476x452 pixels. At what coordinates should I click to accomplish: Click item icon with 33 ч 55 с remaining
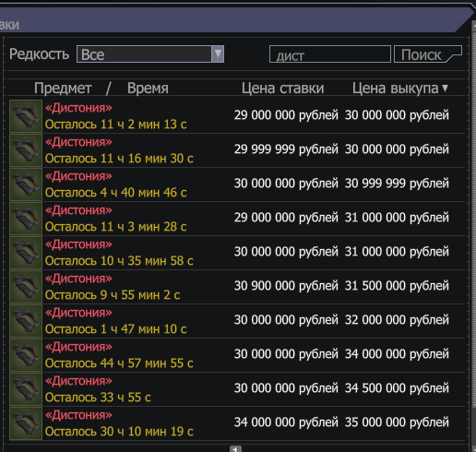coord(26,389)
